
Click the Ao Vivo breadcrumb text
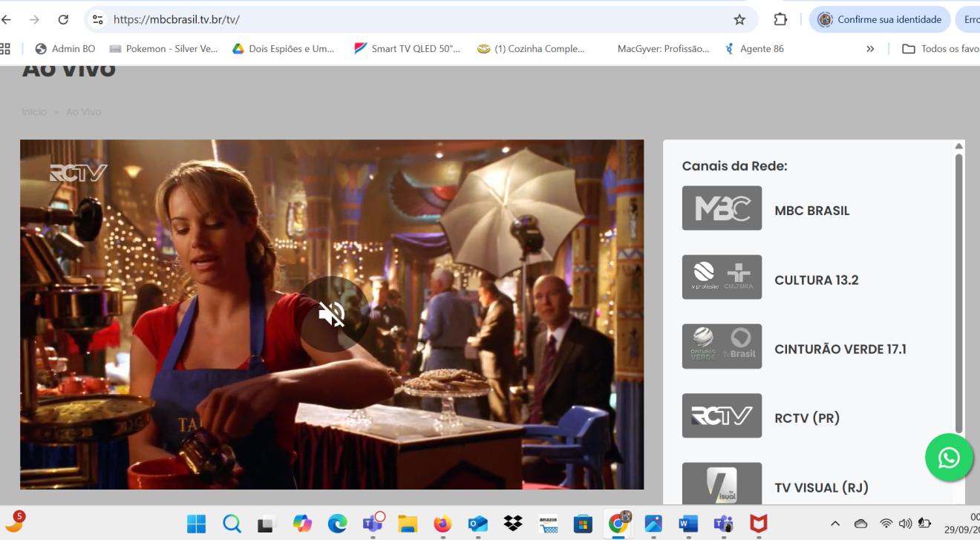(x=83, y=112)
